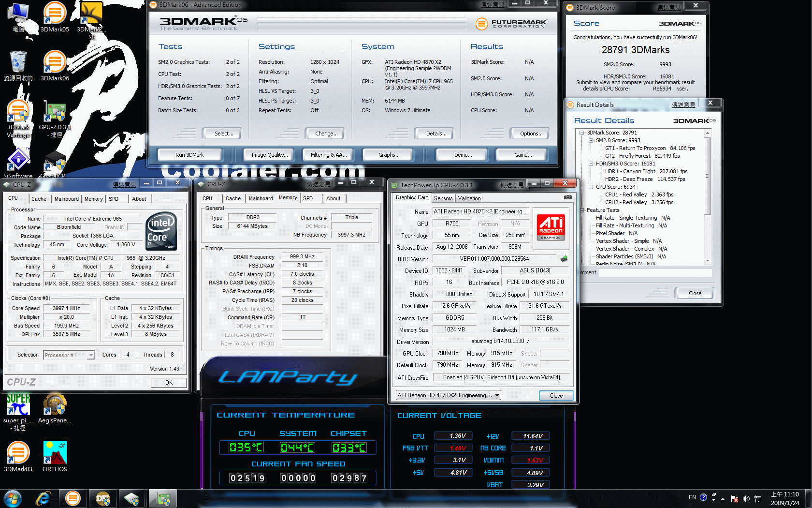Open the GPU-Z.0.3.1 desktop shortcut
812x508 pixels.
pos(55,119)
